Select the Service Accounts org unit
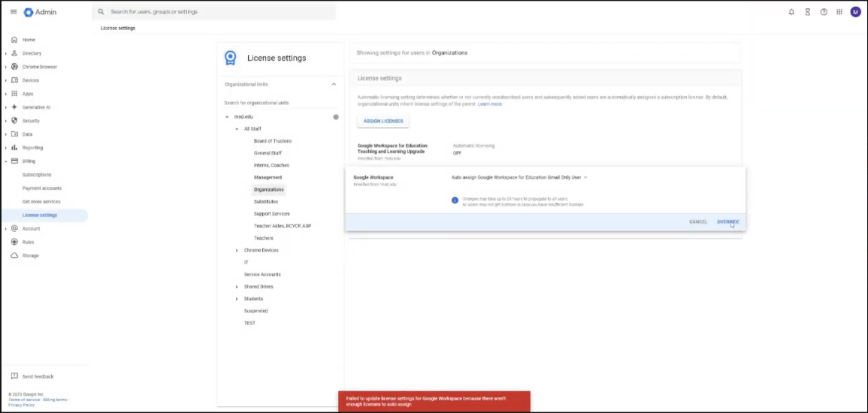868x413 pixels. pyautogui.click(x=262, y=275)
